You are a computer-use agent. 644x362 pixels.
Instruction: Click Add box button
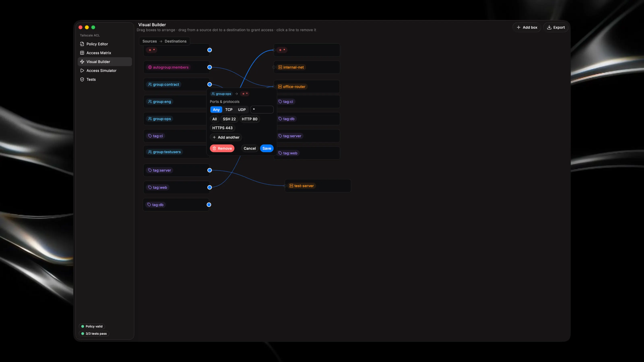point(527,28)
